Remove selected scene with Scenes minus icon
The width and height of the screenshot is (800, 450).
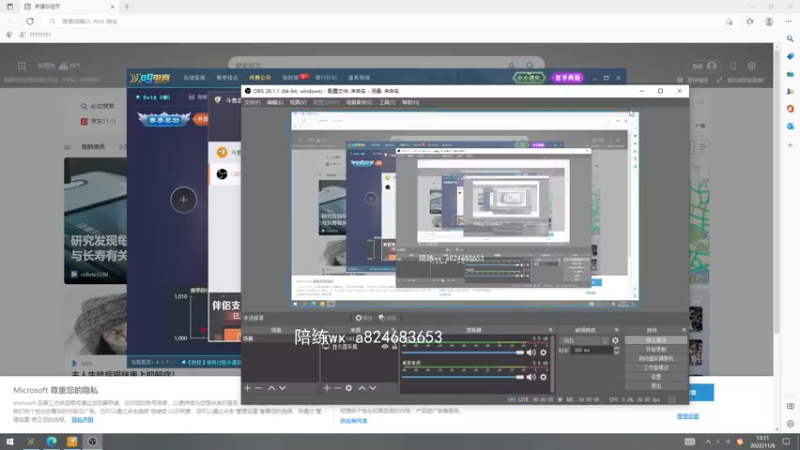click(258, 388)
